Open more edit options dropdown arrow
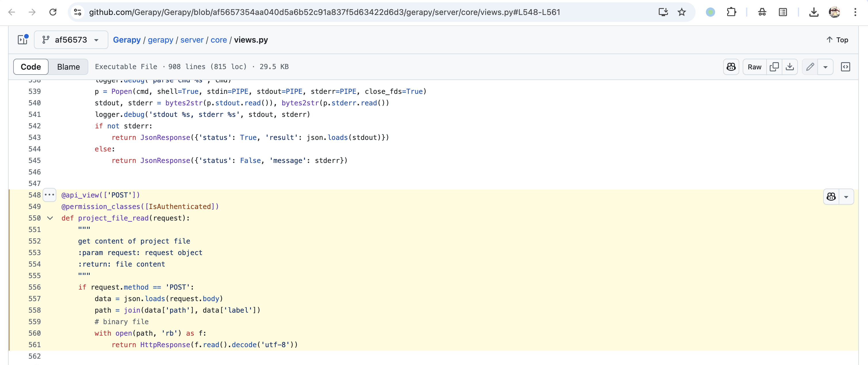The width and height of the screenshot is (868, 365). [825, 67]
